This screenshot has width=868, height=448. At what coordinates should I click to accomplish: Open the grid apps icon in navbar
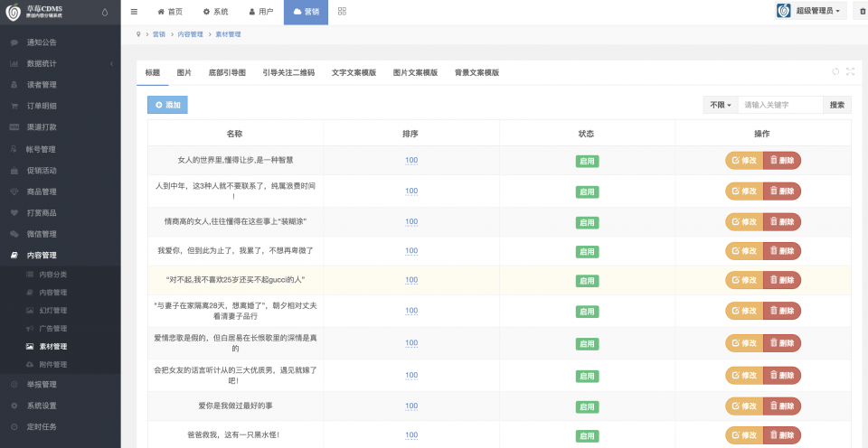coord(342,12)
